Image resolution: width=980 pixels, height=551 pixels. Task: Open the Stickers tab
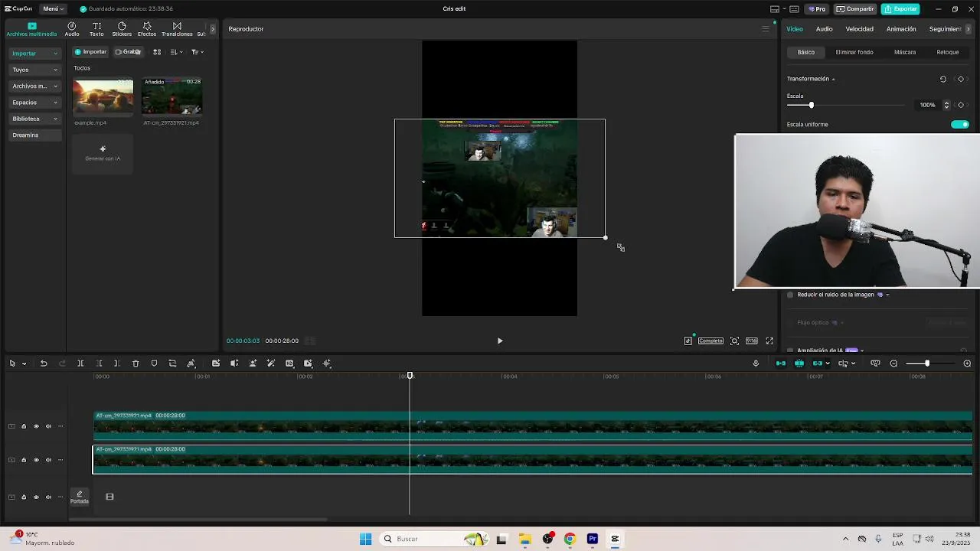[x=122, y=29]
